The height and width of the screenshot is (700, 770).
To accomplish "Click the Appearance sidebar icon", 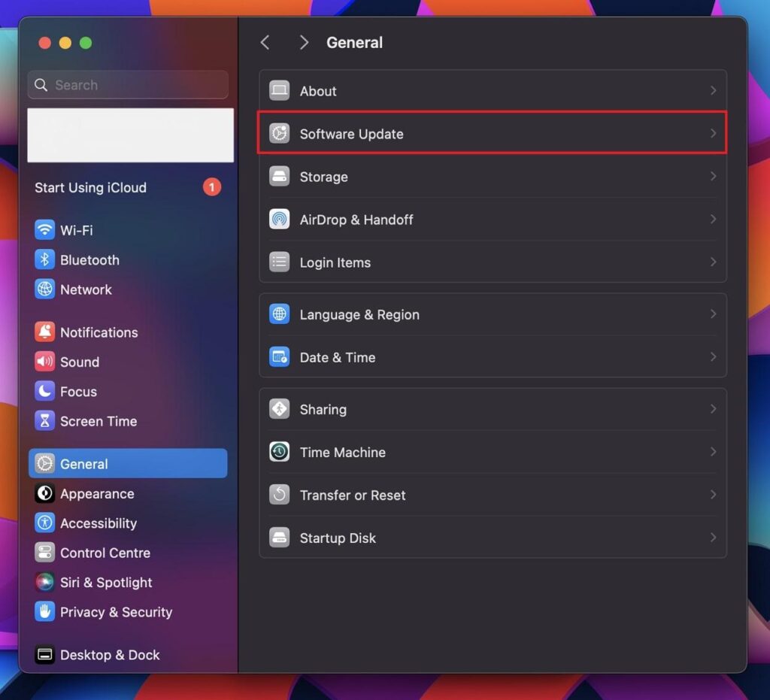I will (x=44, y=493).
